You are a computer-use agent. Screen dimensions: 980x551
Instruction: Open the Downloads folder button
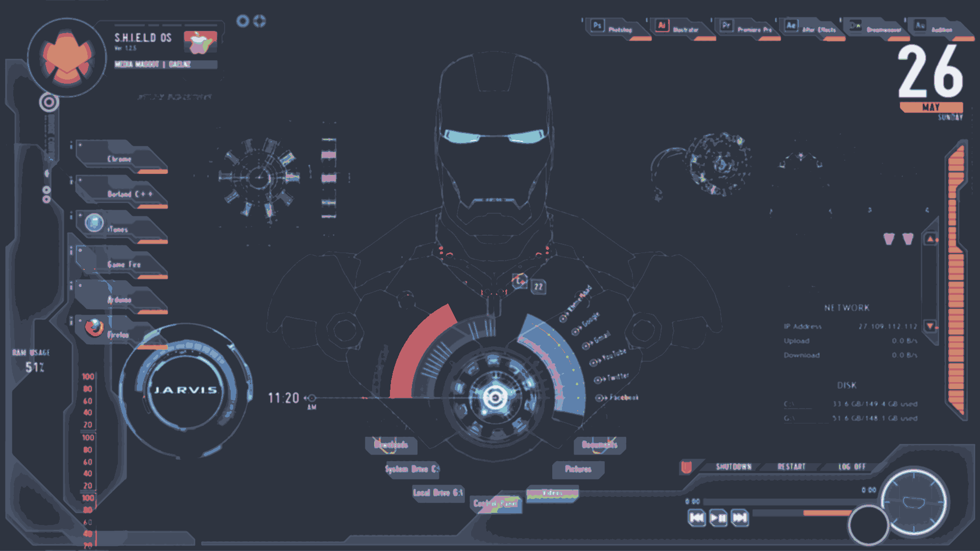(x=391, y=445)
